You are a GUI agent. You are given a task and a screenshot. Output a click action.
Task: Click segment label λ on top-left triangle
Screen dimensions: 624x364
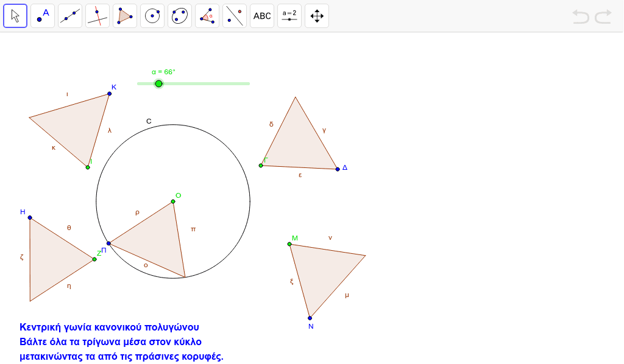point(110,130)
